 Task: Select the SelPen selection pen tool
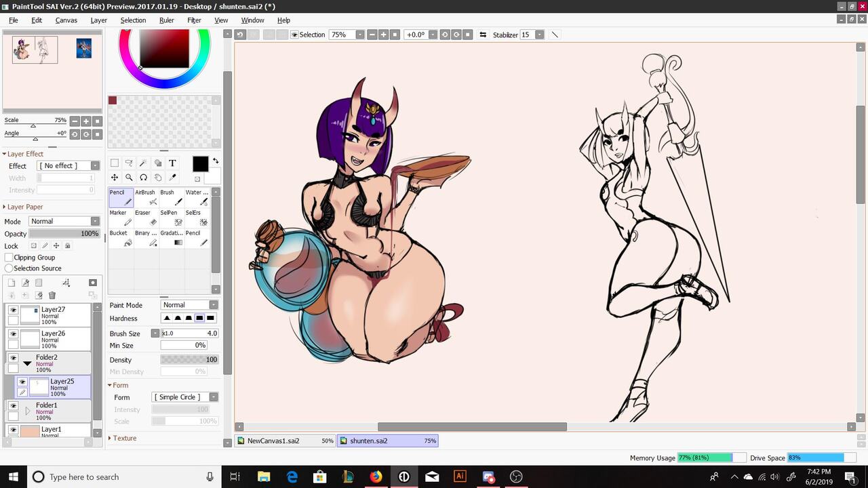click(x=171, y=218)
